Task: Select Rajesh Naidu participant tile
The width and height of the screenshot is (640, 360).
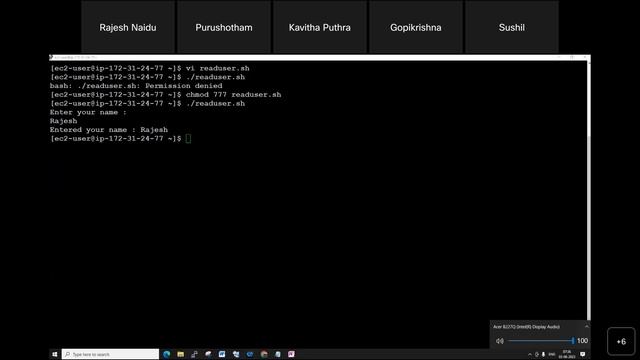Action: click(128, 27)
